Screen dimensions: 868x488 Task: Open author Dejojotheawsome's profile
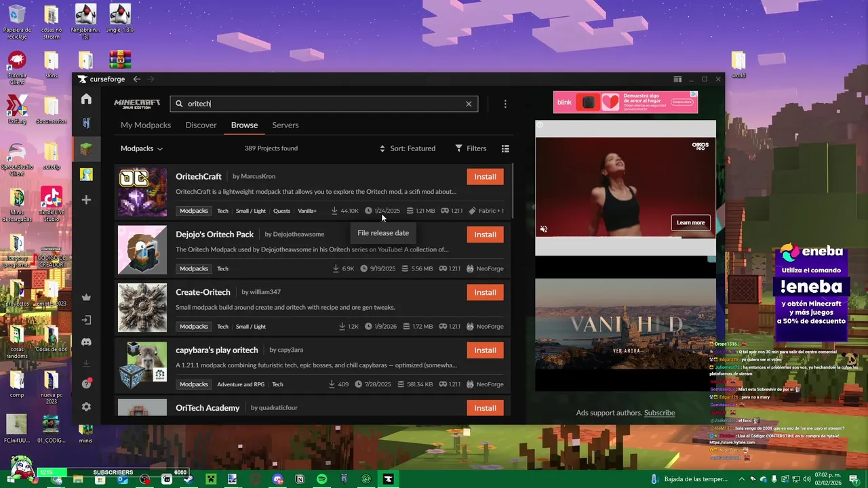[x=298, y=235]
